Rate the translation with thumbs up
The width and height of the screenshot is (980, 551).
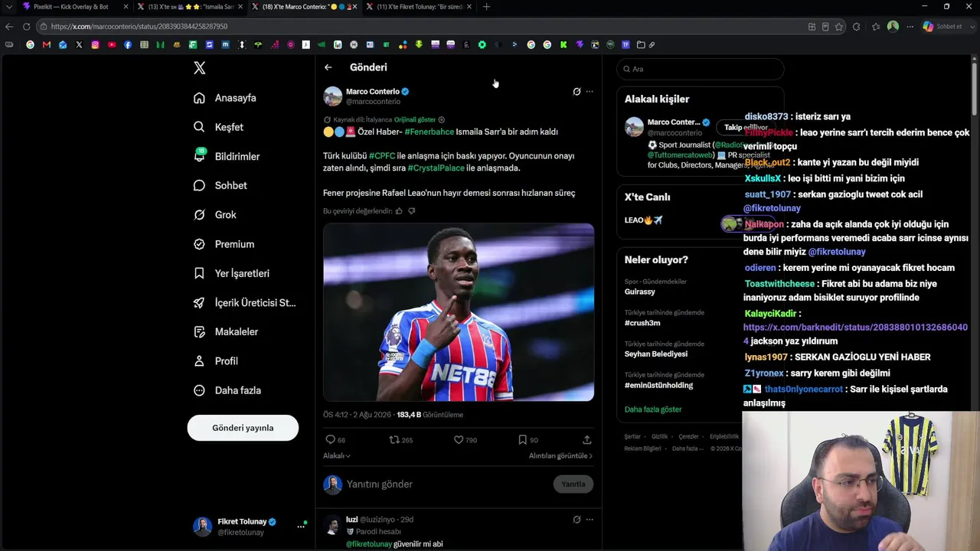click(399, 211)
